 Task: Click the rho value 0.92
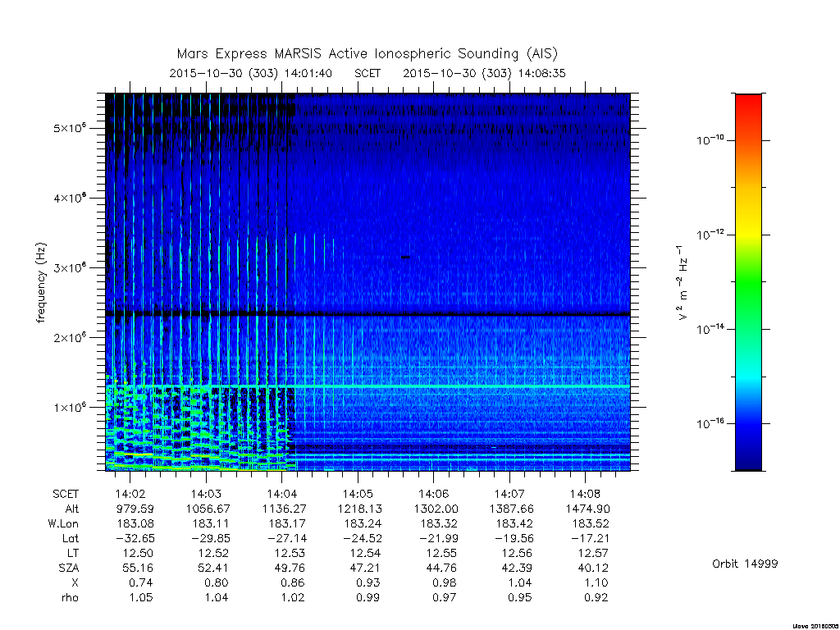point(596,597)
